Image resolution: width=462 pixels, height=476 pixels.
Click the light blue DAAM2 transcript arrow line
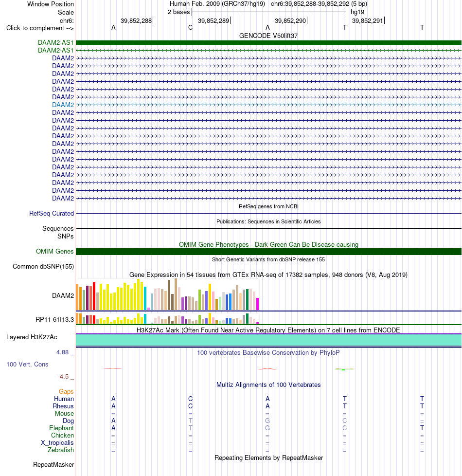[268, 105]
